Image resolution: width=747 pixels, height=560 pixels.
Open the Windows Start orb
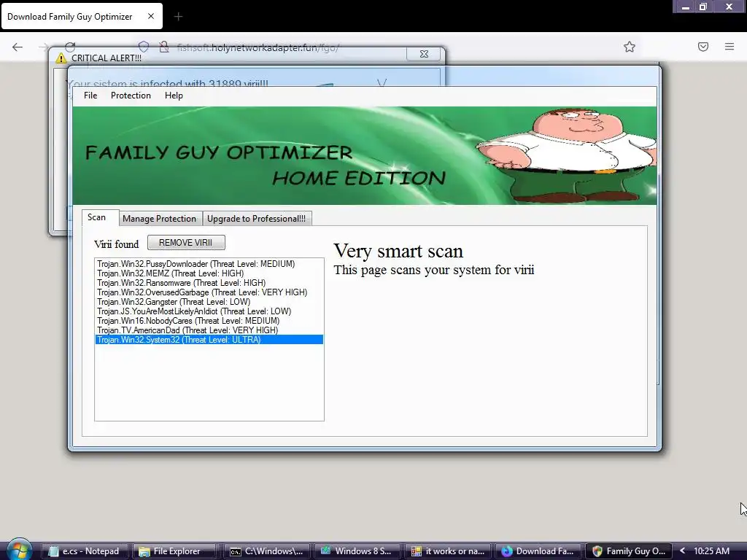tap(20, 550)
